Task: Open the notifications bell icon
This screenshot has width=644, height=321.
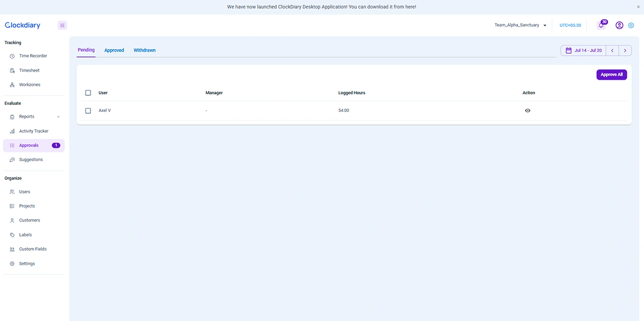Action: point(601,25)
